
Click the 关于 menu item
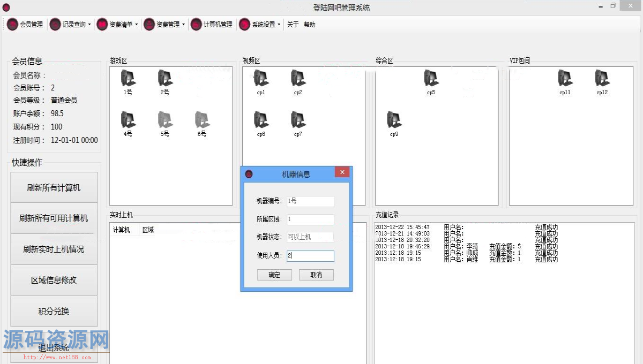293,25
